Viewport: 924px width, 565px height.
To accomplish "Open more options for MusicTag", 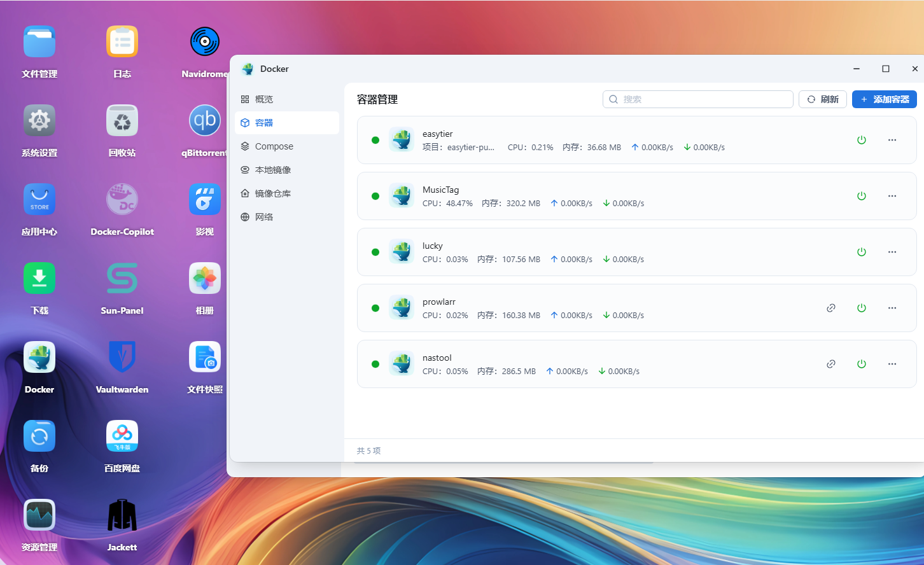I will tap(892, 196).
